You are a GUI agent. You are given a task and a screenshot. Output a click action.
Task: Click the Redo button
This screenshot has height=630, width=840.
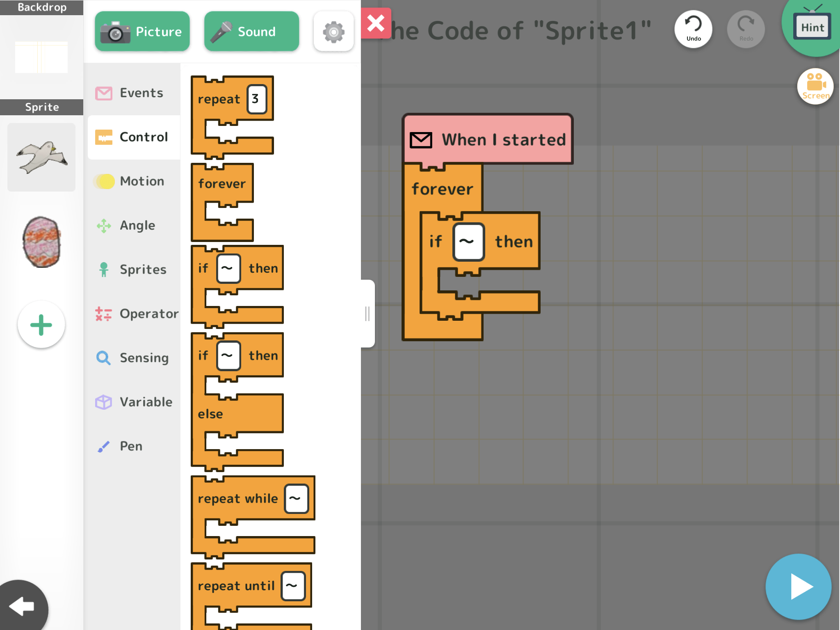(x=746, y=29)
